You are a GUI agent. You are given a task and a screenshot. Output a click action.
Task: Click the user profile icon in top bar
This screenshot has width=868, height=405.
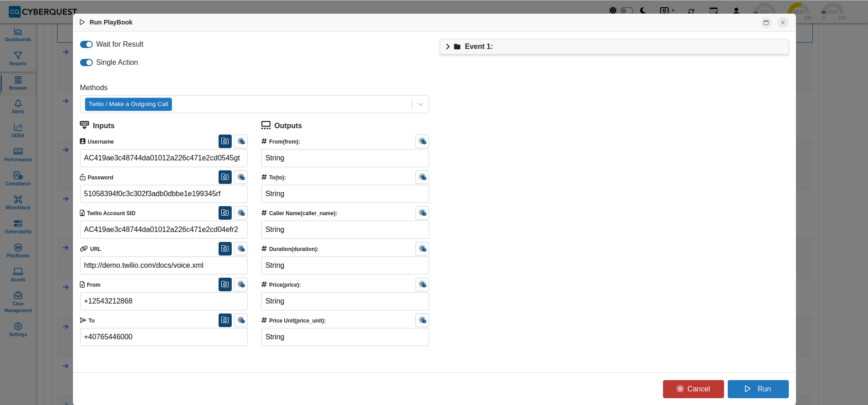(x=736, y=11)
